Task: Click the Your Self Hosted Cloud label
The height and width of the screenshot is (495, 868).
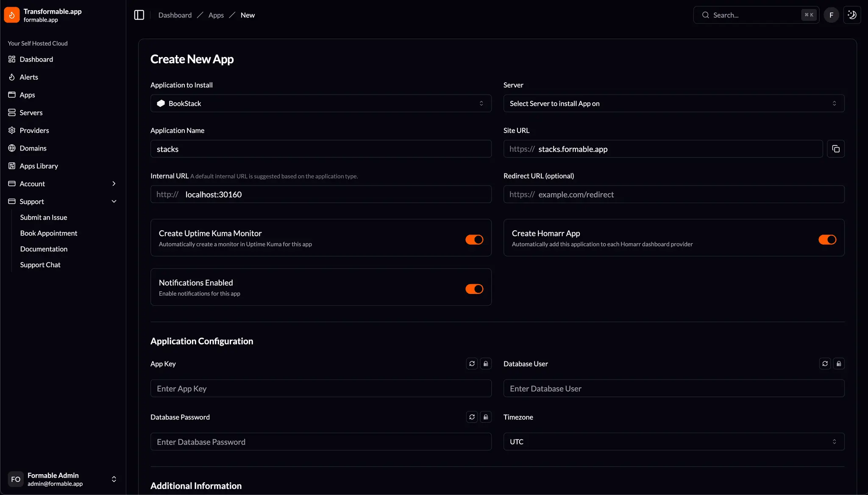Action: 38,43
